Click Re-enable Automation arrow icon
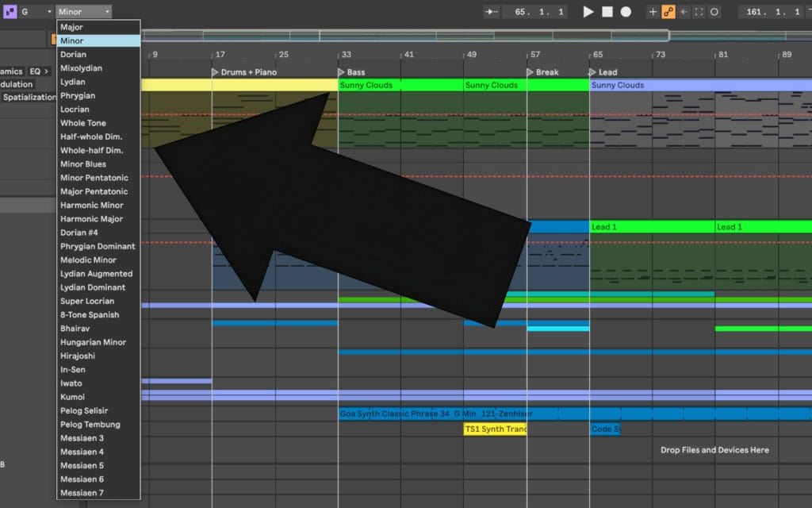The height and width of the screenshot is (508, 812). 684,12
